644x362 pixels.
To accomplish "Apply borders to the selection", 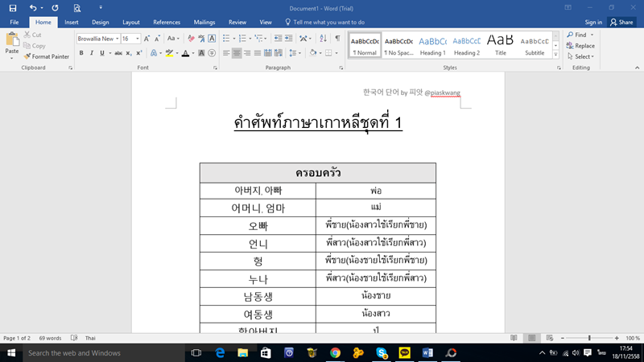I will (328, 53).
